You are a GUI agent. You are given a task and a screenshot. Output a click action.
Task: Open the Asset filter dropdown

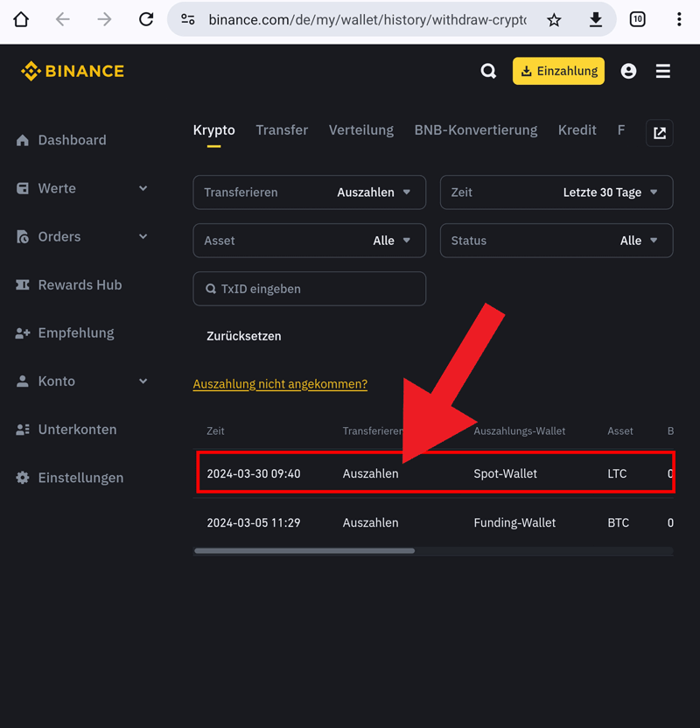tap(309, 240)
